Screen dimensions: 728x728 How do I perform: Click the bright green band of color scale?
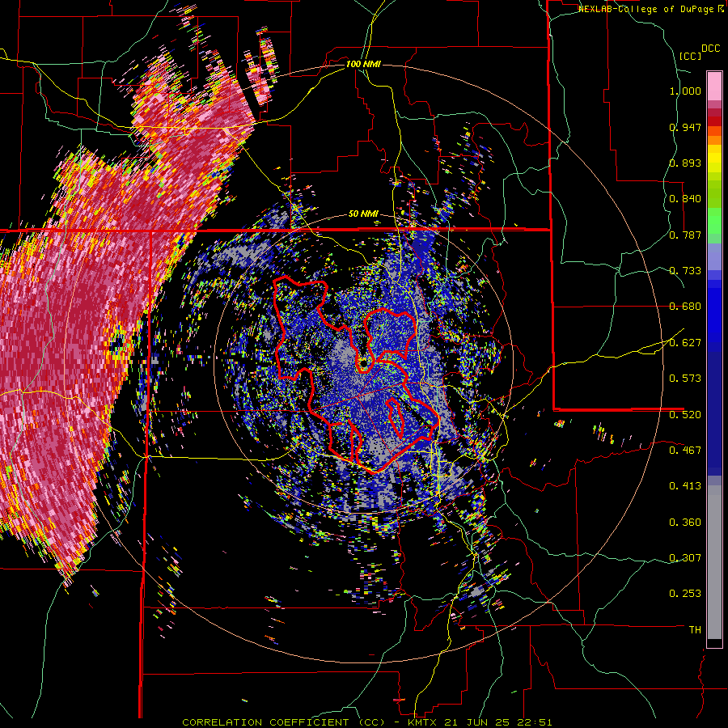[x=714, y=221]
